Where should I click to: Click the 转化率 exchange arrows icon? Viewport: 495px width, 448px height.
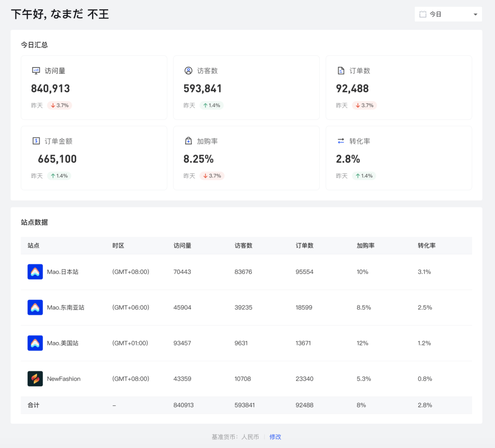(340, 141)
